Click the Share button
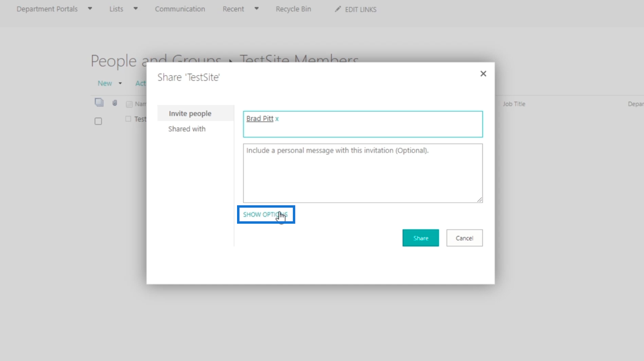Image resolution: width=644 pixels, height=361 pixels. pos(421,238)
